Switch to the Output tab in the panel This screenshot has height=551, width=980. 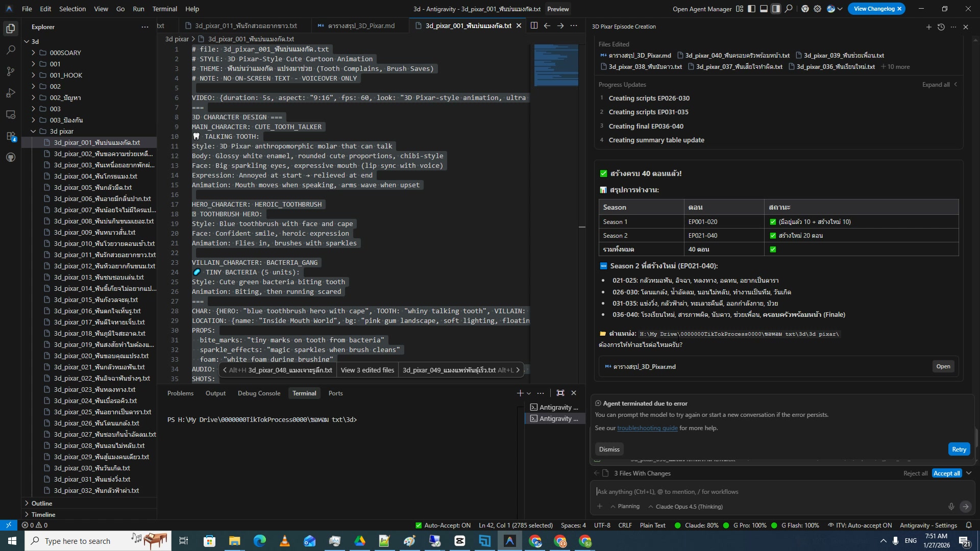point(215,393)
